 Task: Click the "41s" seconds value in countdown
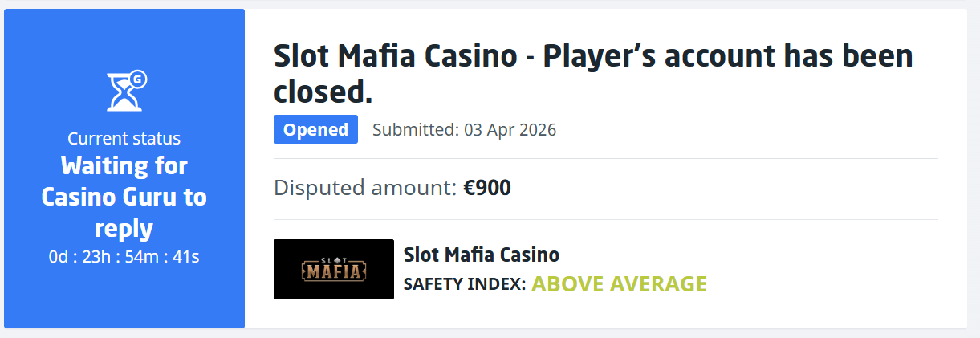click(x=185, y=257)
